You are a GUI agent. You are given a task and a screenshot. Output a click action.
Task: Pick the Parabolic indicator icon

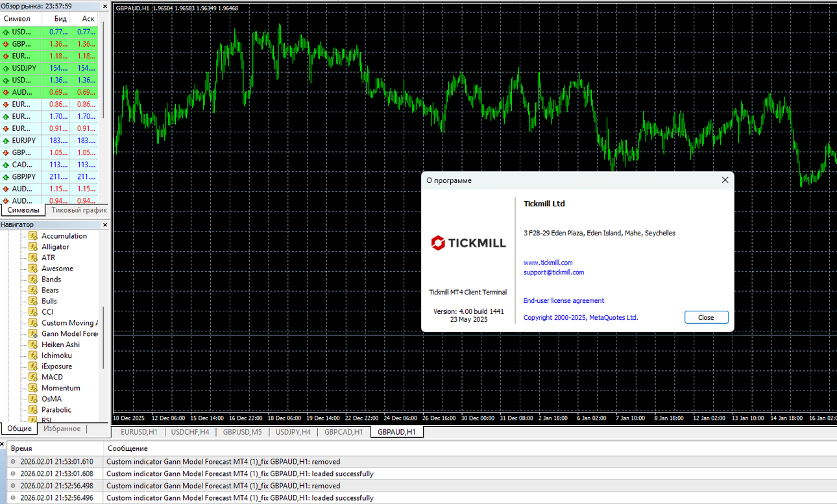point(33,410)
